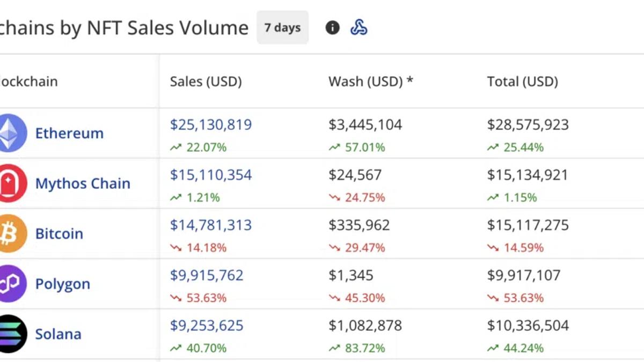644x362 pixels.
Task: Click Bitcoin total change 14.59%
Action: point(516,248)
